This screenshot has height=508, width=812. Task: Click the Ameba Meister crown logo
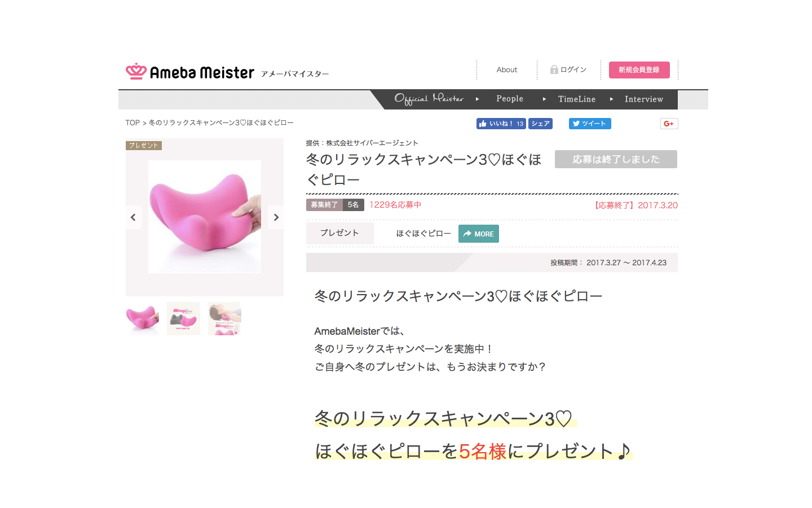point(136,71)
